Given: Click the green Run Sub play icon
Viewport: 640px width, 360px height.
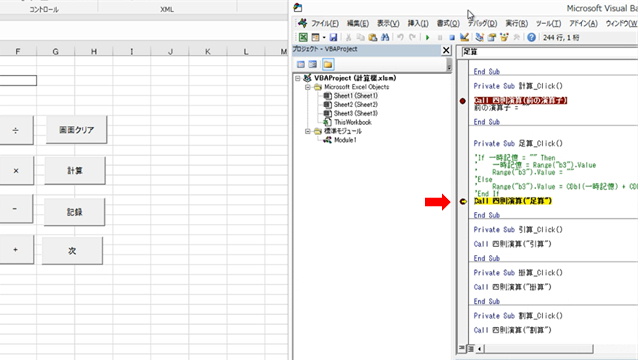Looking at the screenshot, I should click(427, 38).
